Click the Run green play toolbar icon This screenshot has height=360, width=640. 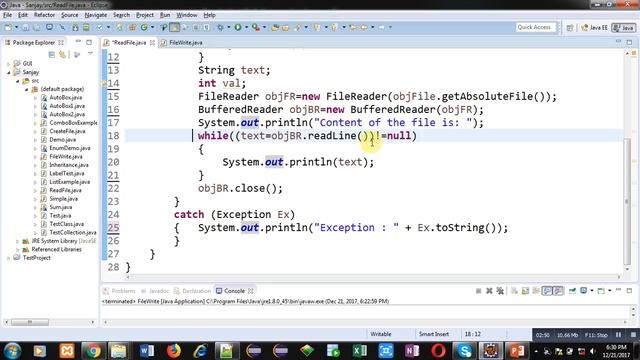point(238,27)
